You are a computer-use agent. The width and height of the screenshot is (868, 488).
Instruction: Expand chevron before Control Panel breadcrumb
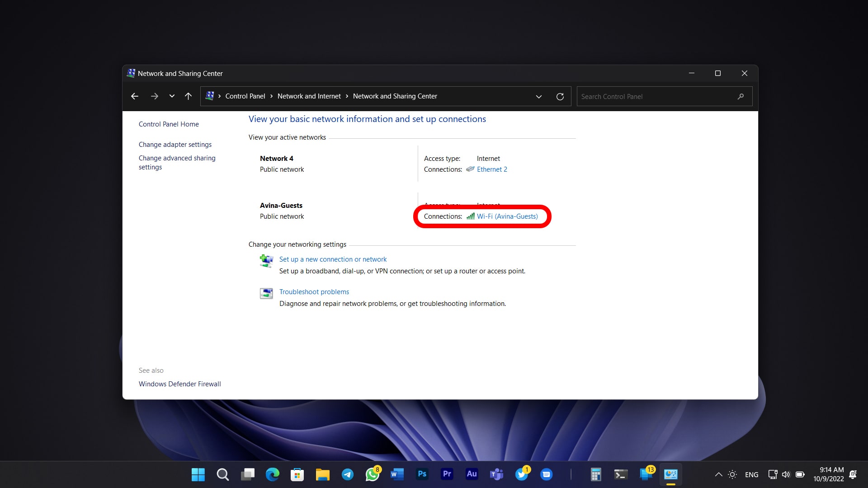[220, 96]
